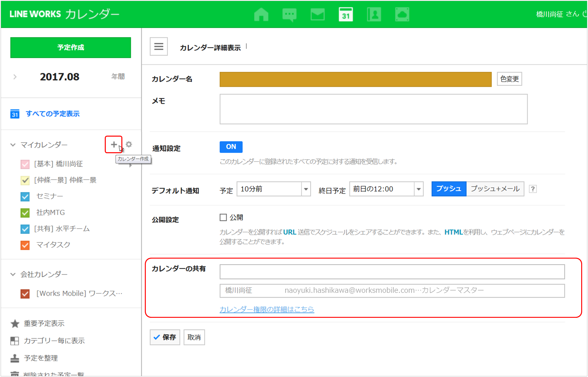
Task: Click the hamburger menu icon
Action: 159,47
